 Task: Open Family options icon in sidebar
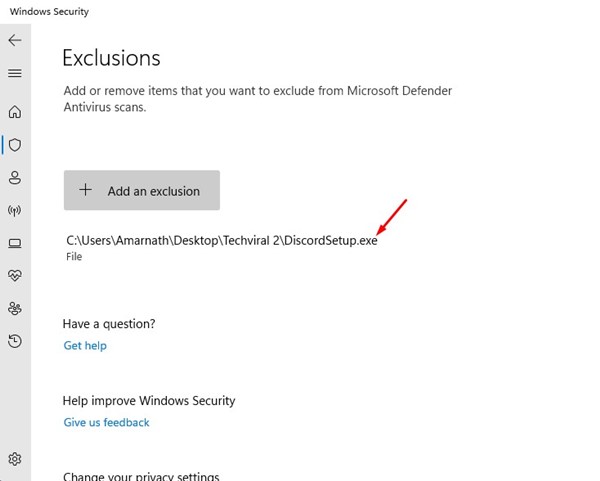click(14, 308)
